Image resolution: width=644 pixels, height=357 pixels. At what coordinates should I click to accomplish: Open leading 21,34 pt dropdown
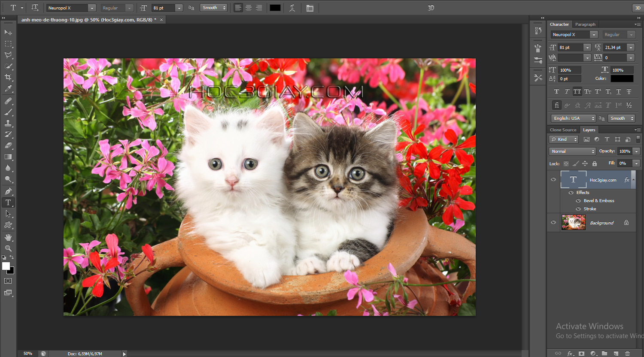click(631, 47)
